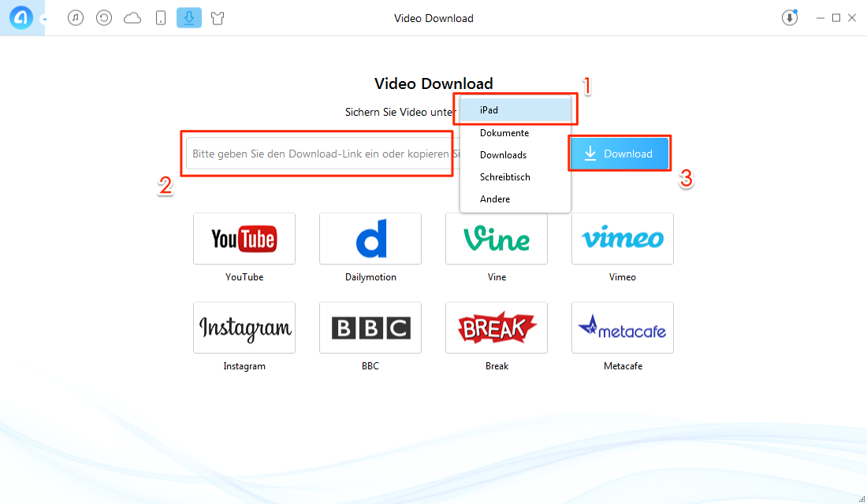The width and height of the screenshot is (867, 504).
Task: Open the BBC site tile
Action: (370, 328)
